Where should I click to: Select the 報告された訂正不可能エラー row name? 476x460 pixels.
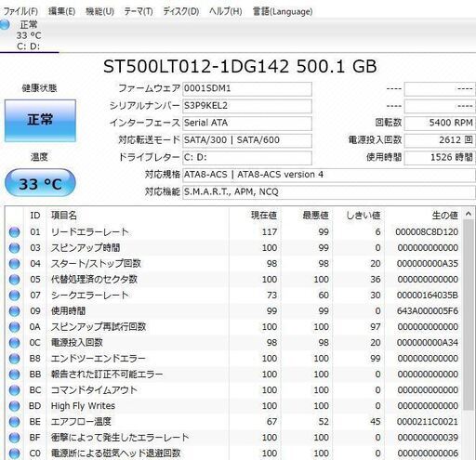[107, 375]
